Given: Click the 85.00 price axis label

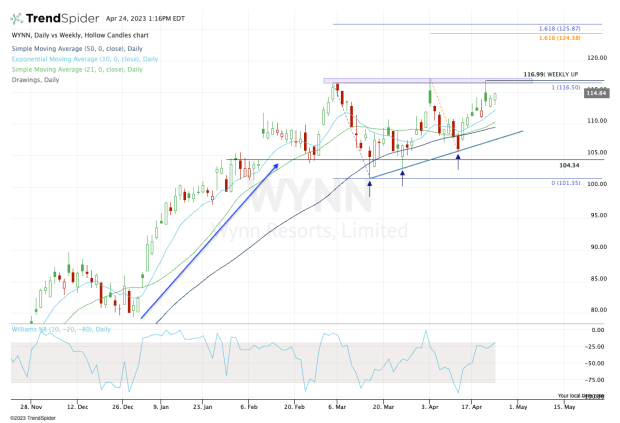Looking at the screenshot, I should pos(598,279).
